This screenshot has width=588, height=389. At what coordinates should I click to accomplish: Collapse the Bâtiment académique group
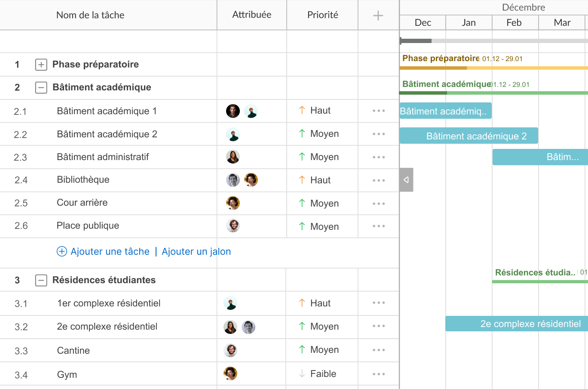point(41,88)
